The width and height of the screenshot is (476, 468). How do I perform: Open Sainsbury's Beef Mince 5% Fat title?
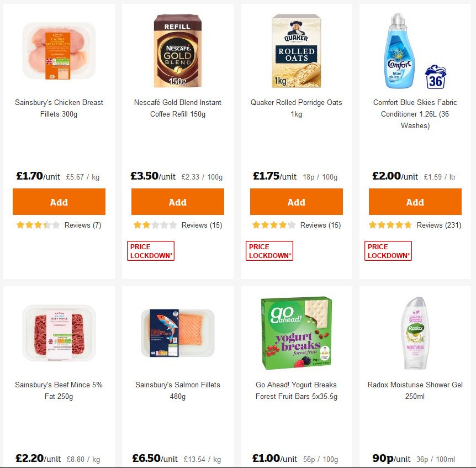59,391
